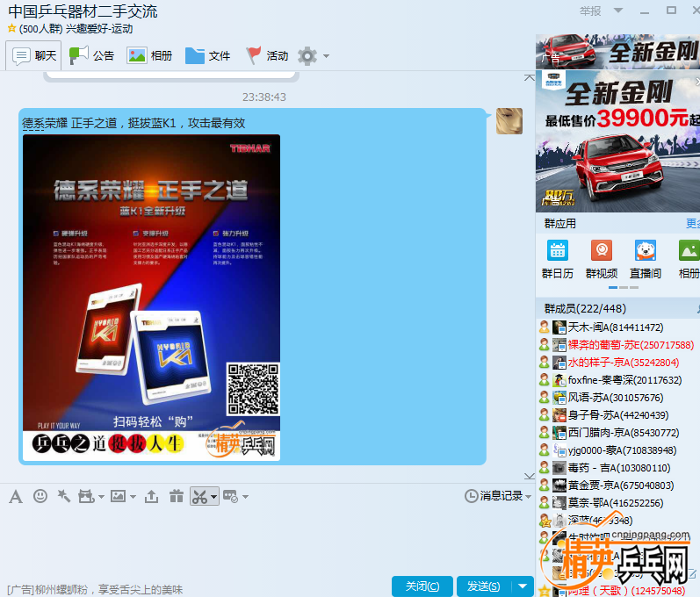Click the bottom ad link 柳州螺蛳粉
Screen dimensions: 700x597
[x=95, y=589]
